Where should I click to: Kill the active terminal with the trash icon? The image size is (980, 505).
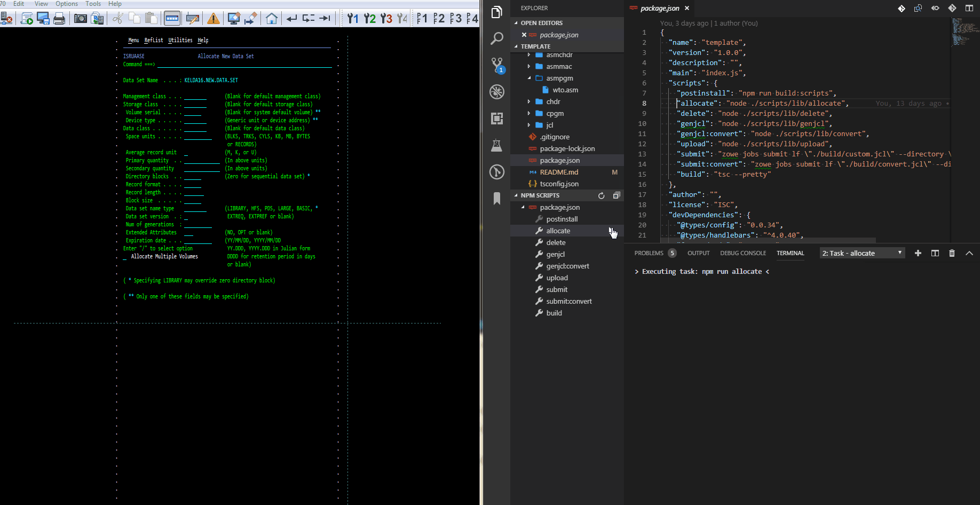952,253
